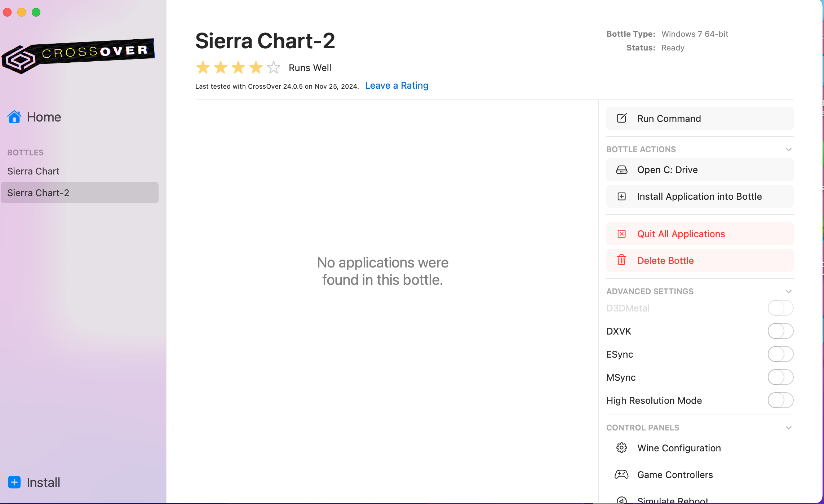The image size is (824, 504).
Task: Enable the DXVK toggle
Action: [780, 331]
